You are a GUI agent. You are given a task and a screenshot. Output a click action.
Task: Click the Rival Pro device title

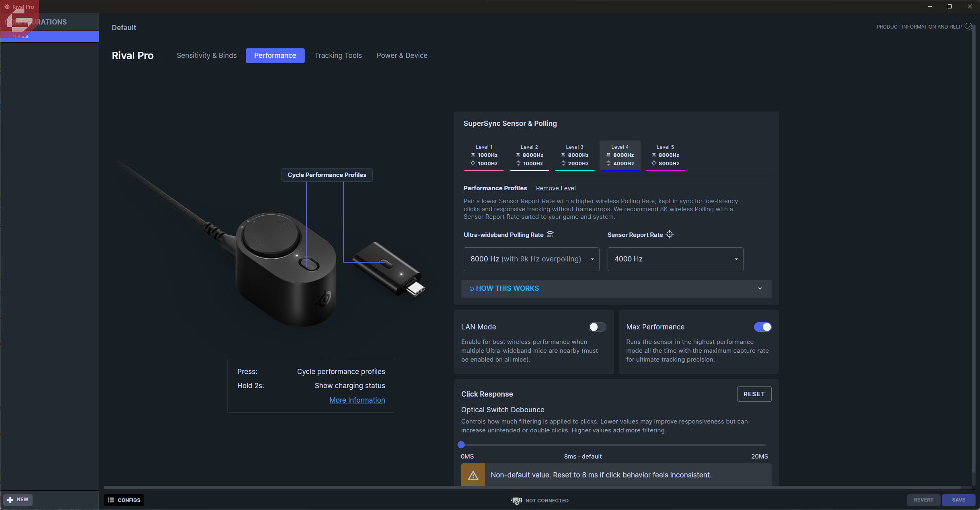(x=133, y=56)
